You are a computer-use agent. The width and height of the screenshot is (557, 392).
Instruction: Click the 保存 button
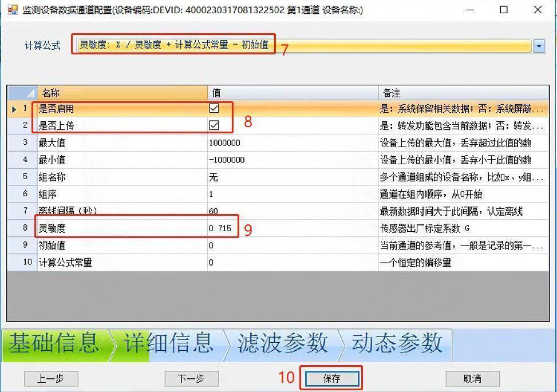coord(332,378)
